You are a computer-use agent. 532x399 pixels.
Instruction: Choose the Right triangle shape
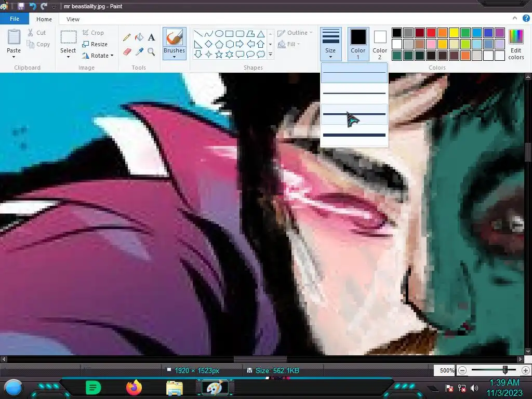(198, 44)
